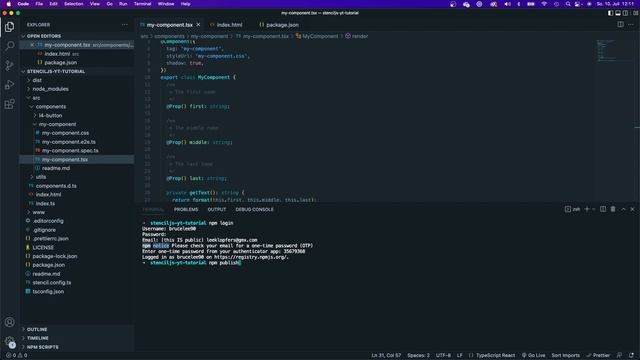Viewport: 640px width, 360px height.
Task: Click errors and warnings status indicator
Action: click(x=16, y=356)
